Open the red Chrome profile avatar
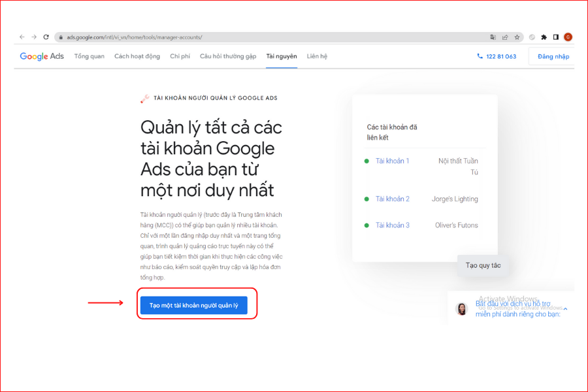588x392 pixels. pyautogui.click(x=568, y=37)
